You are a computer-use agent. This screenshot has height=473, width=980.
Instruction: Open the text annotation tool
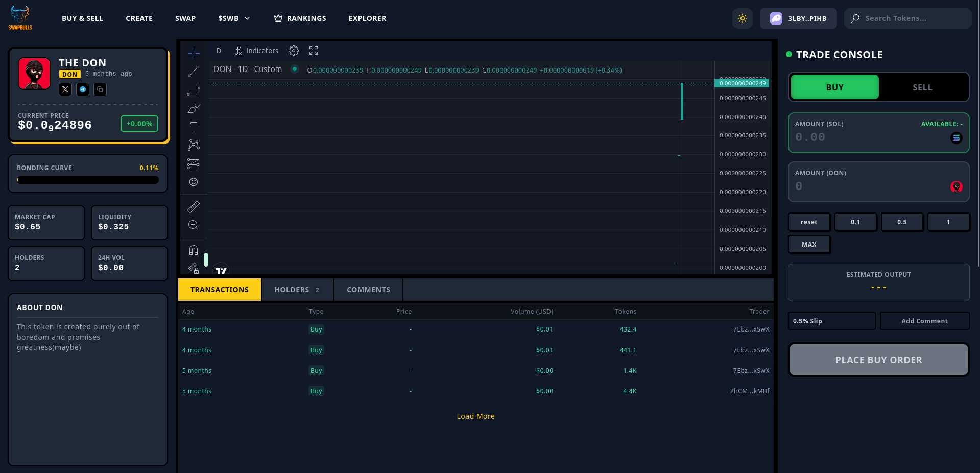(x=194, y=126)
